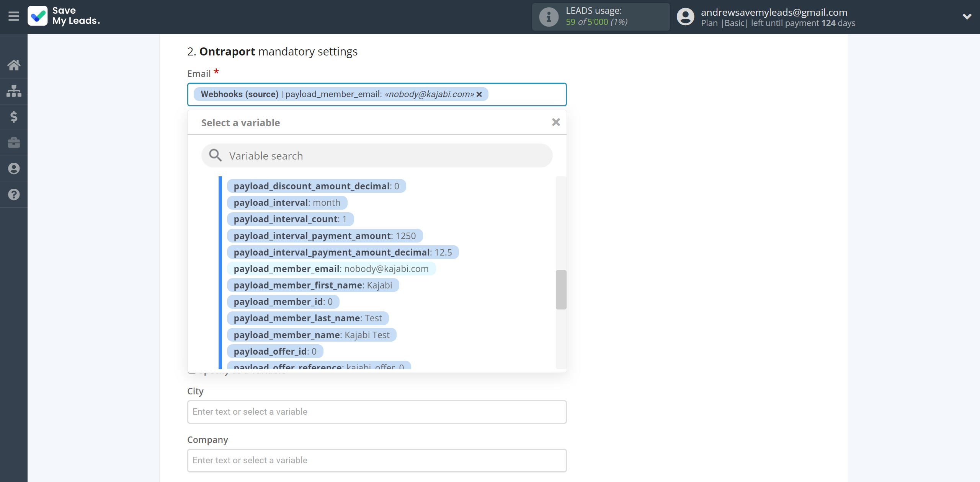The height and width of the screenshot is (482, 980).
Task: Click the variable list scrollbar thumb
Action: (561, 290)
